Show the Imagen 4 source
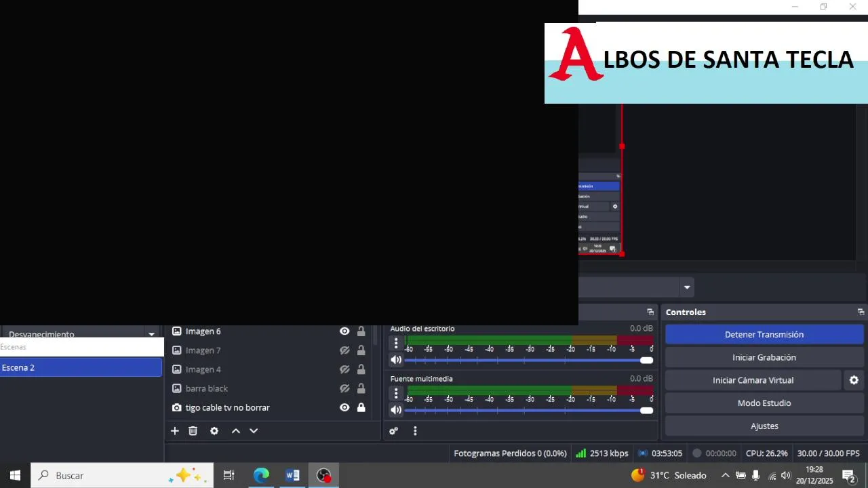Screen dimensions: 868x488 pyautogui.click(x=344, y=369)
